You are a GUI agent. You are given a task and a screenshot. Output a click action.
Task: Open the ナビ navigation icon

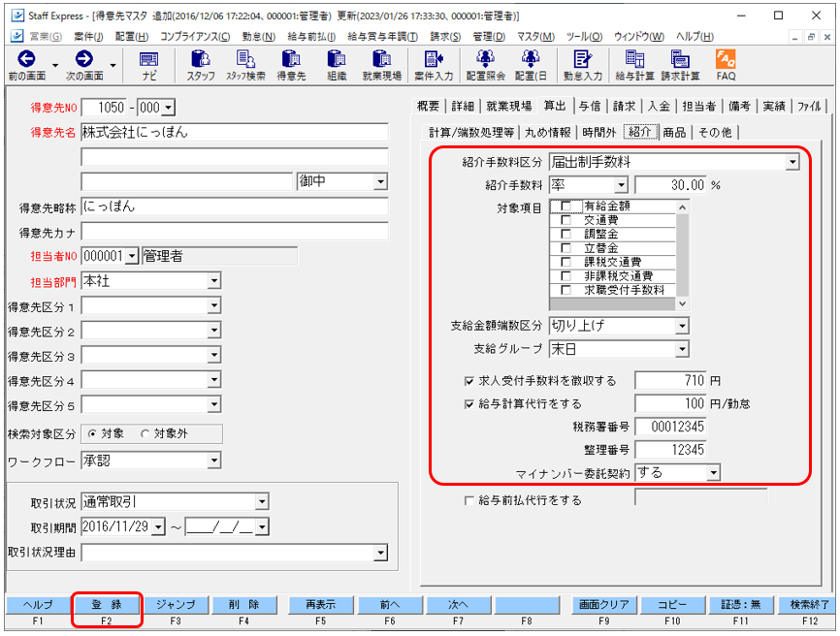coord(149,59)
